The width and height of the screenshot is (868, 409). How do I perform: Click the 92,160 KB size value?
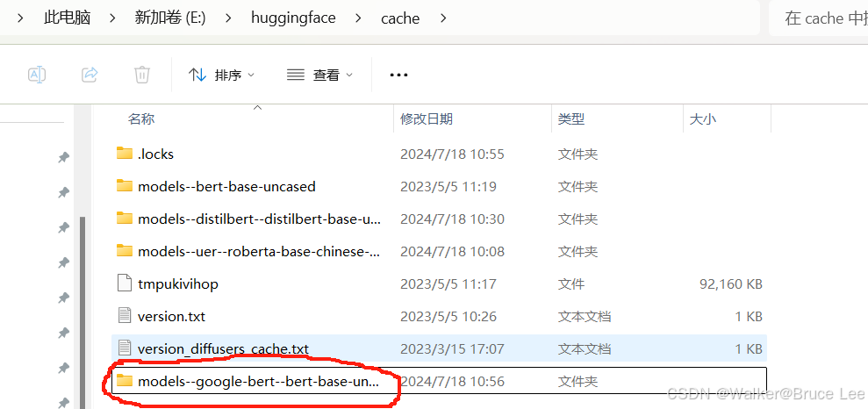click(x=731, y=283)
